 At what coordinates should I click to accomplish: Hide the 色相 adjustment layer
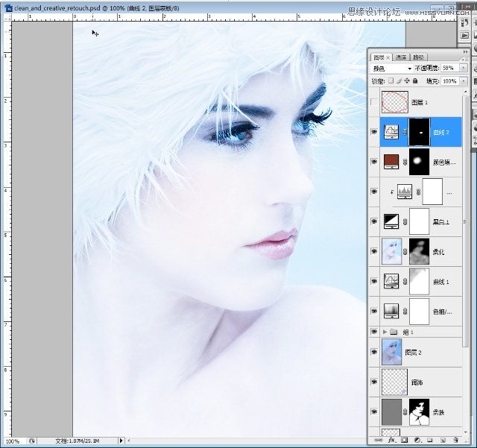pyautogui.click(x=374, y=311)
